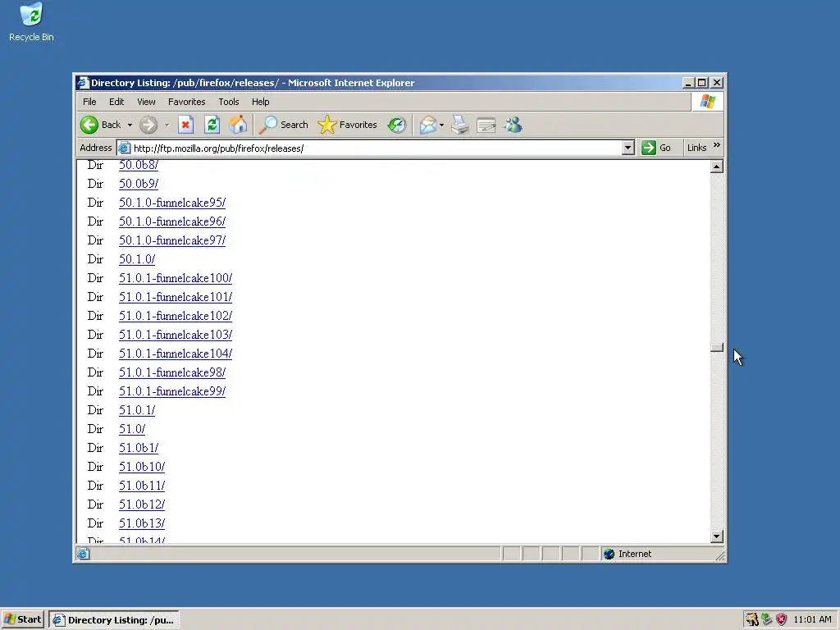The height and width of the screenshot is (630, 840).
Task: Click the Refresh page icon
Action: point(212,125)
